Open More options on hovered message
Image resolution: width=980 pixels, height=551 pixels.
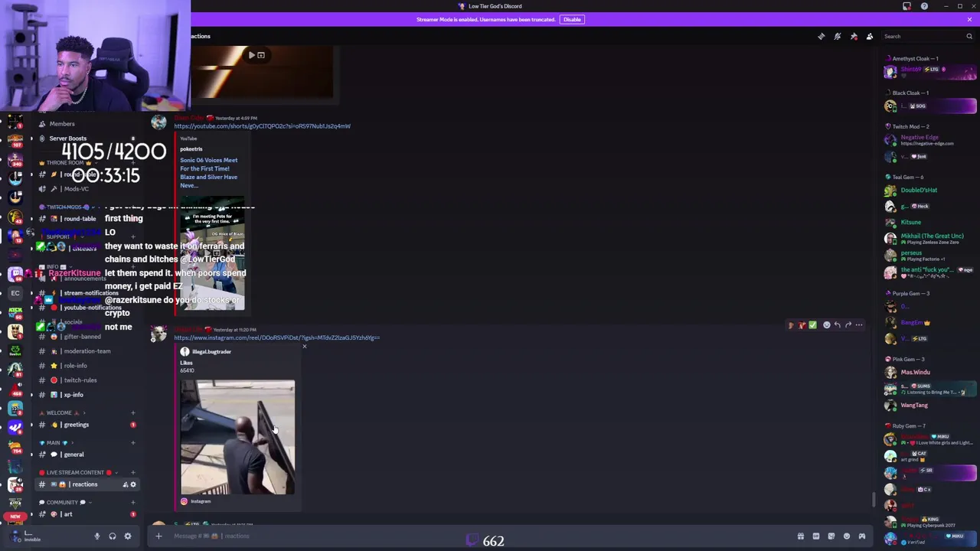pos(858,325)
